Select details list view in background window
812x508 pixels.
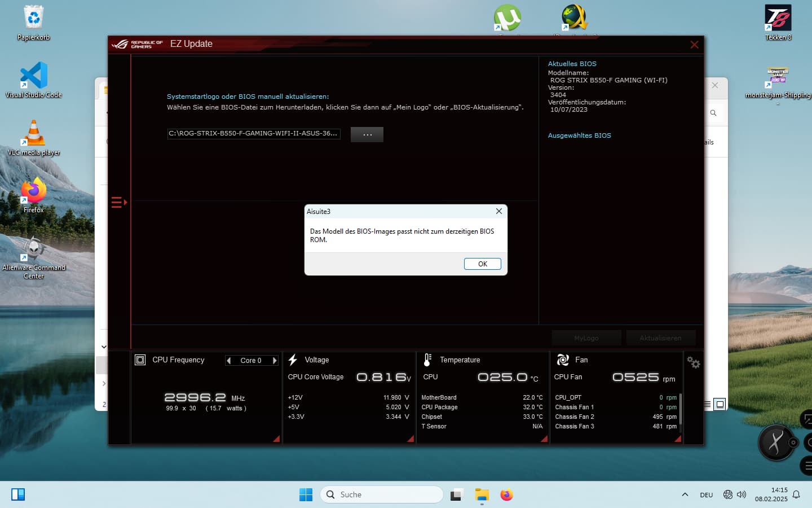pos(708,404)
